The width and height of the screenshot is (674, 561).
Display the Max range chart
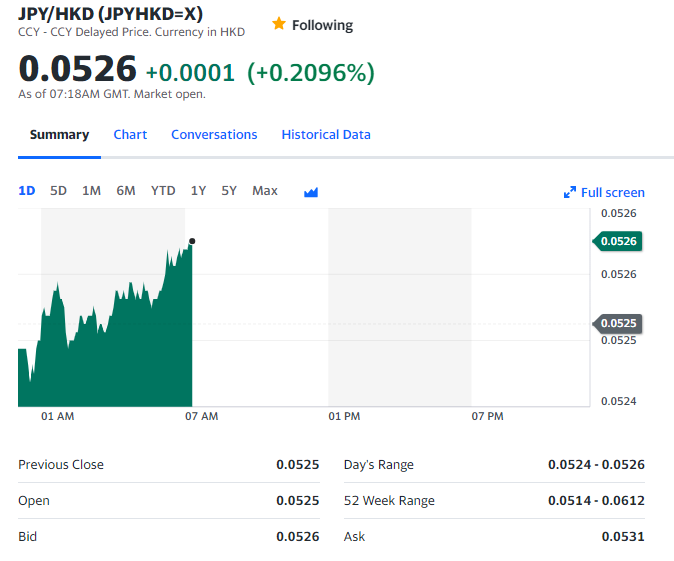(x=265, y=191)
